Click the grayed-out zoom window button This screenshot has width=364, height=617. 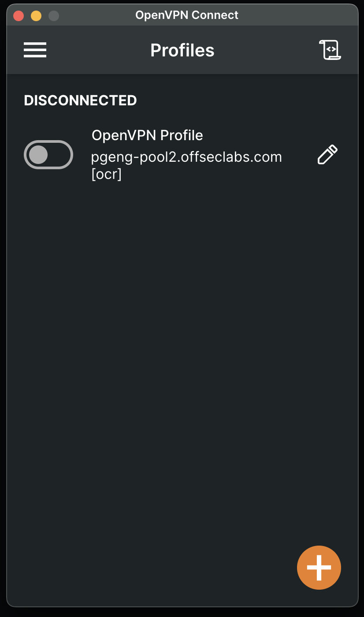(54, 16)
